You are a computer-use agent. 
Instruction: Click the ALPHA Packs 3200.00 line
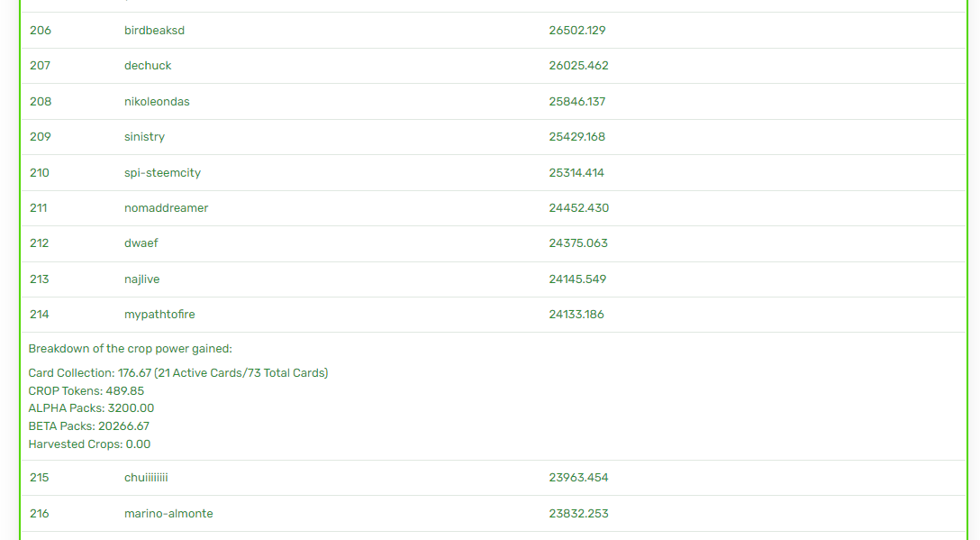tap(91, 408)
